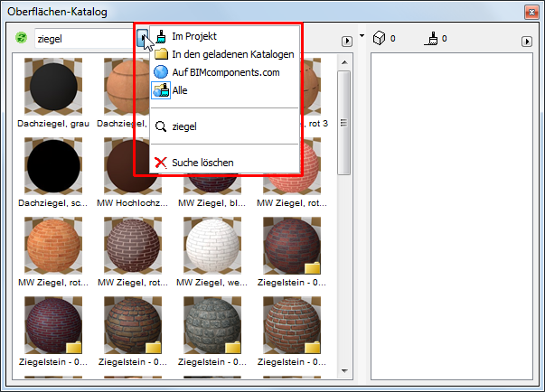Image resolution: width=545 pixels, height=392 pixels.
Task: Click the magnifier icon next to 'ziegel'
Action: coord(161,126)
